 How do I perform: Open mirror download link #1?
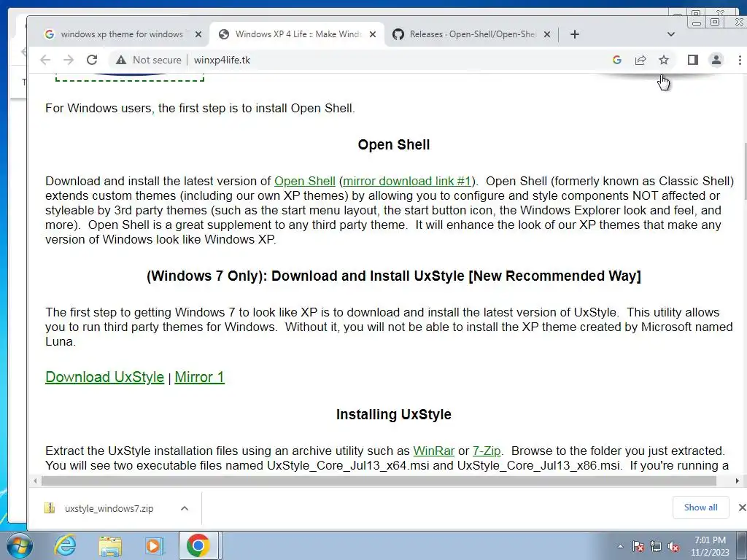[x=407, y=182]
